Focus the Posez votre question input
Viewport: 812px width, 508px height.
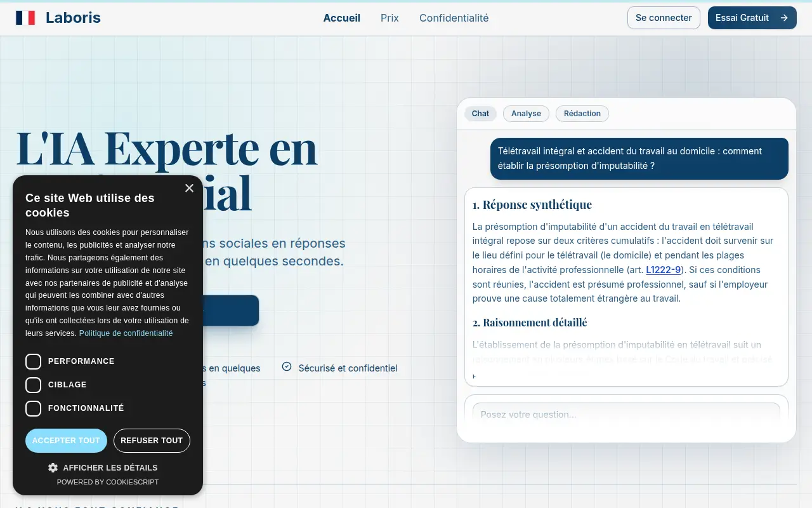click(x=626, y=414)
